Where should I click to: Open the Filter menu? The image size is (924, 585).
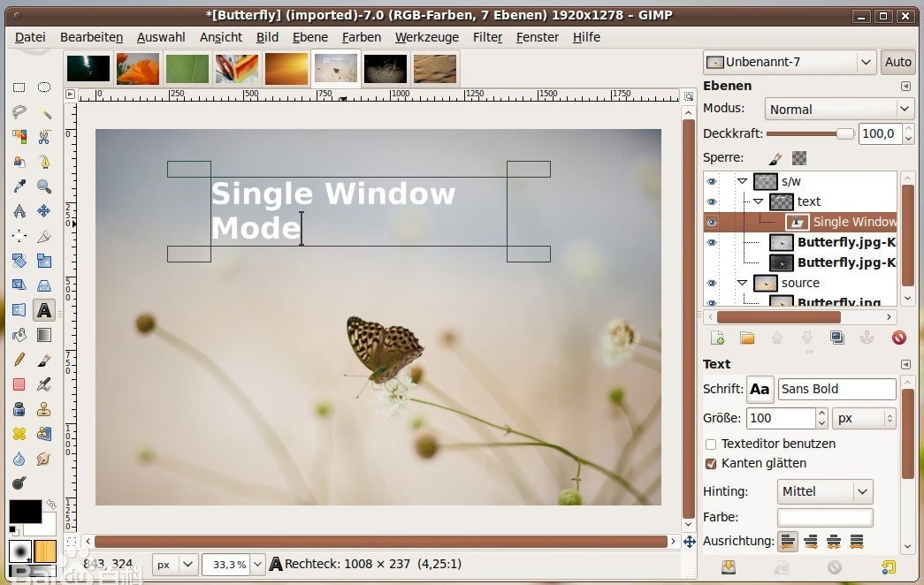(487, 37)
